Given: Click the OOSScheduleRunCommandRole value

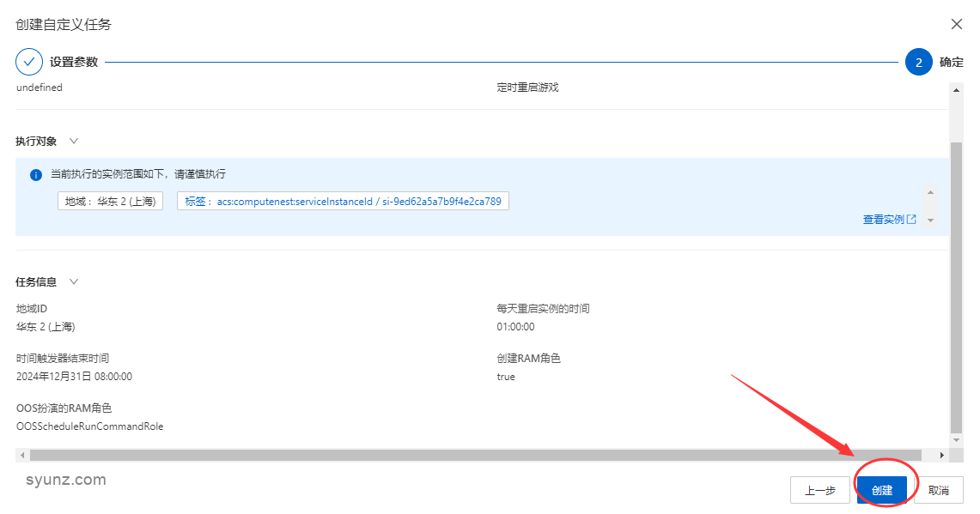Looking at the screenshot, I should [x=89, y=426].
